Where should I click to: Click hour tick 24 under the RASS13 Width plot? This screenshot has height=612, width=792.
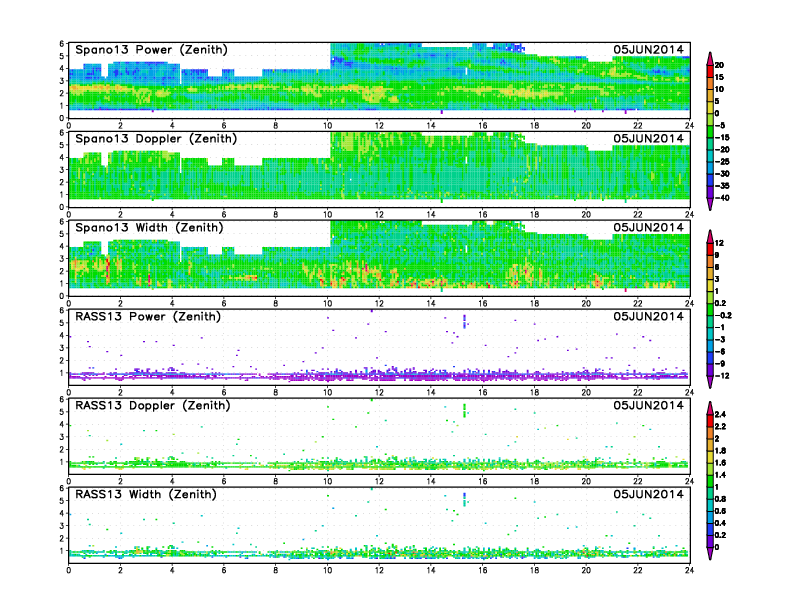[689, 570]
